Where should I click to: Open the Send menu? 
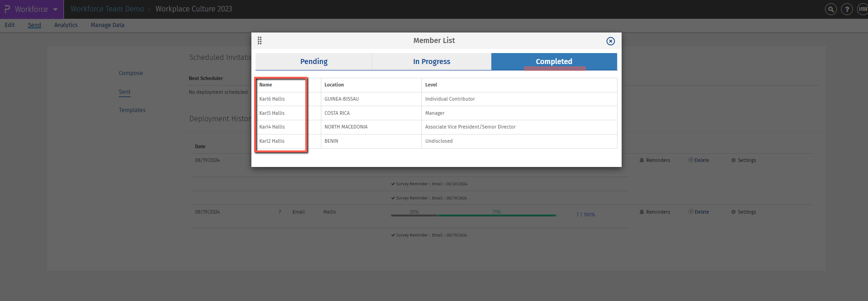pyautogui.click(x=34, y=25)
